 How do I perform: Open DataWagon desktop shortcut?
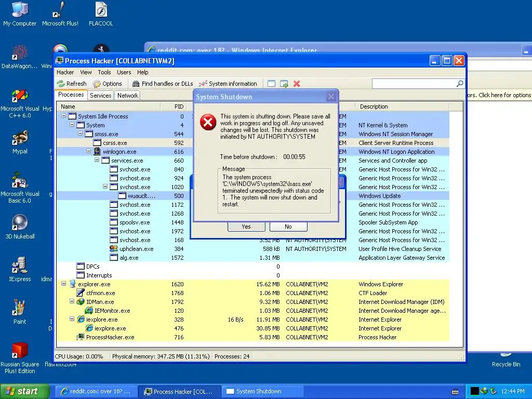point(20,57)
